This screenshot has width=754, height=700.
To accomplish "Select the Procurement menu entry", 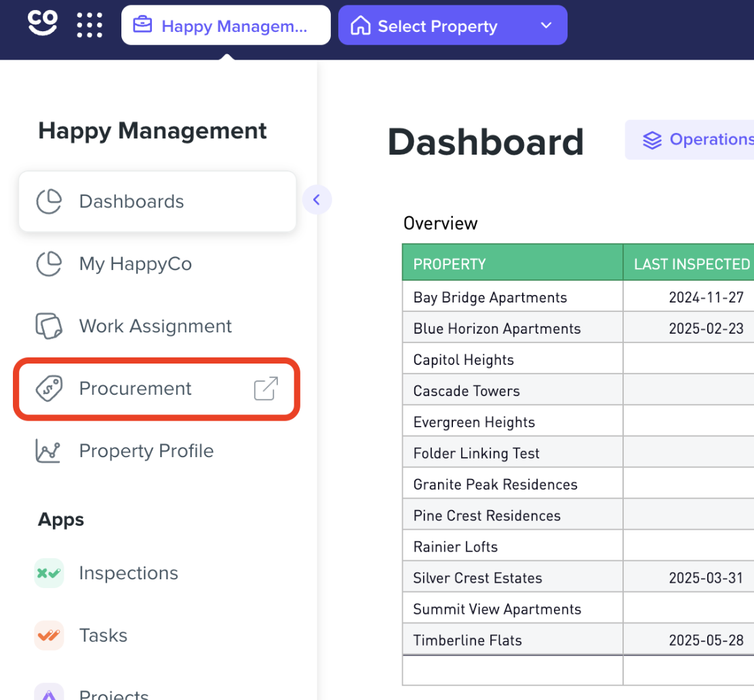I will [135, 389].
